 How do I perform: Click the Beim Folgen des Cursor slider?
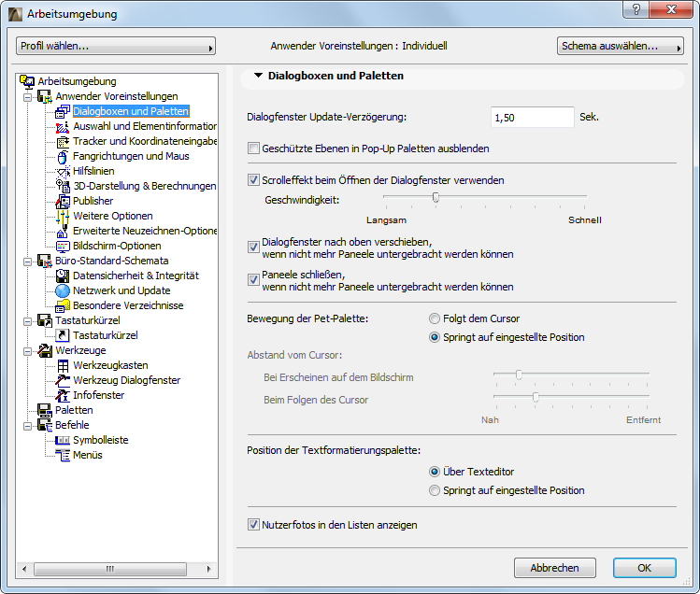click(536, 396)
